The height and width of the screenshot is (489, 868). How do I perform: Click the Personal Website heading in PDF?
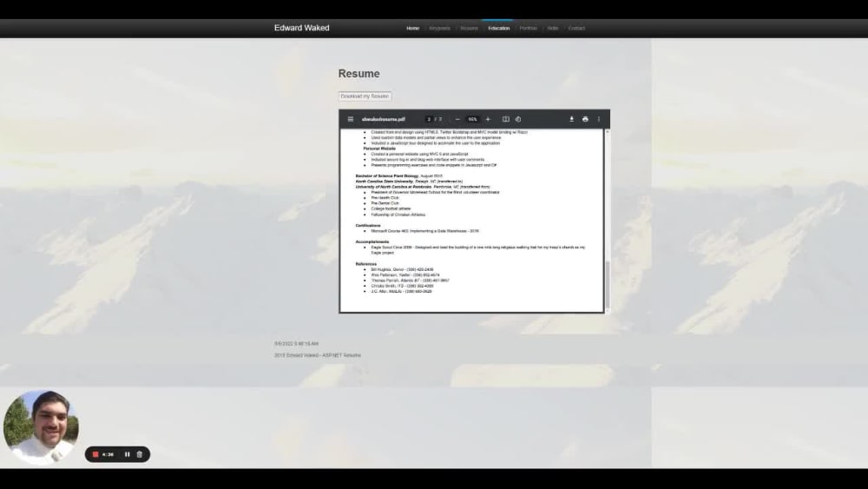[379, 149]
